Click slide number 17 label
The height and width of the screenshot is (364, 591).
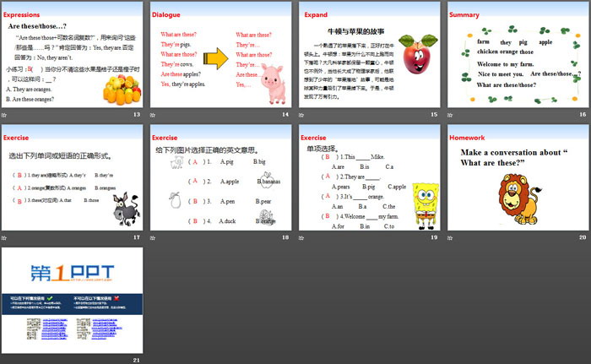coord(137,237)
